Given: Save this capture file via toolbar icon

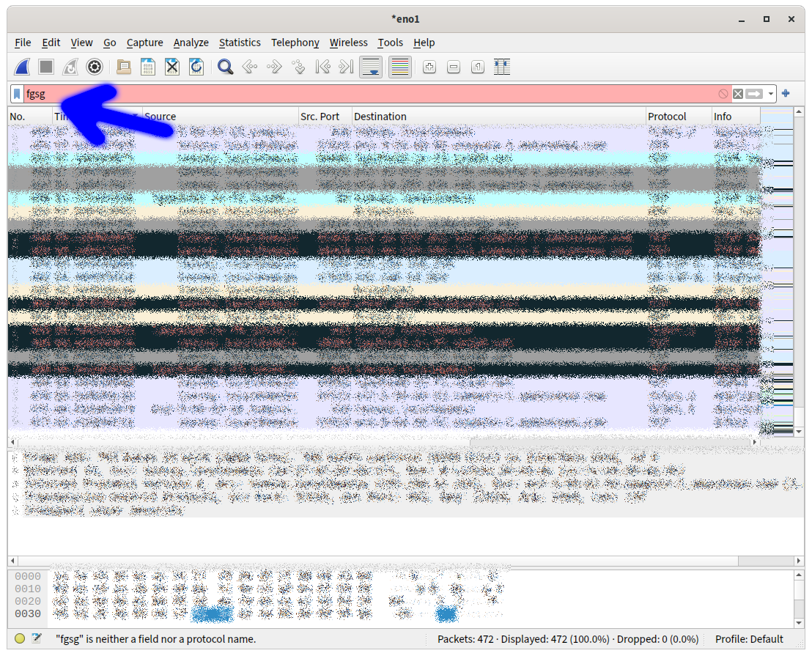Looking at the screenshot, I should [148, 67].
